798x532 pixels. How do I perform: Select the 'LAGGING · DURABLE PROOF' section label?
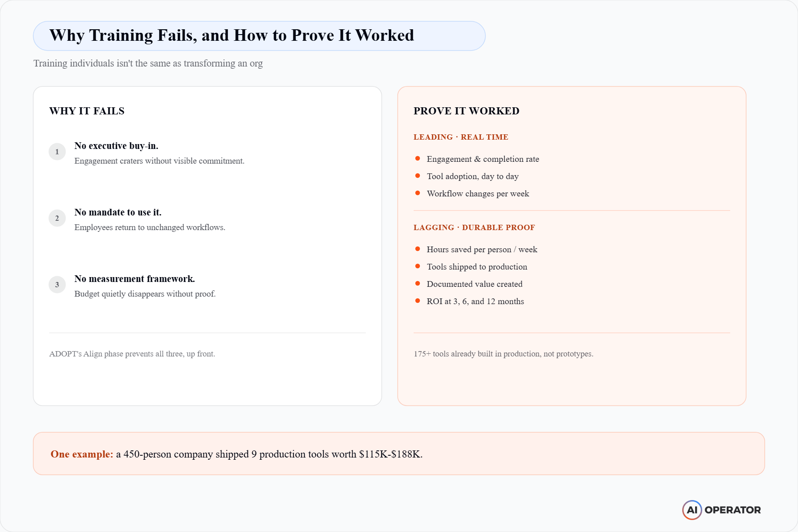[474, 227]
